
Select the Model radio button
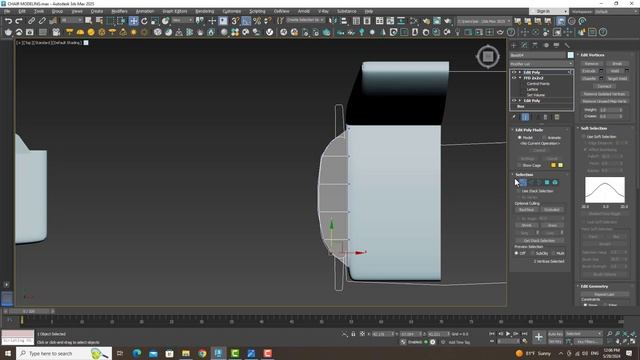[520, 138]
